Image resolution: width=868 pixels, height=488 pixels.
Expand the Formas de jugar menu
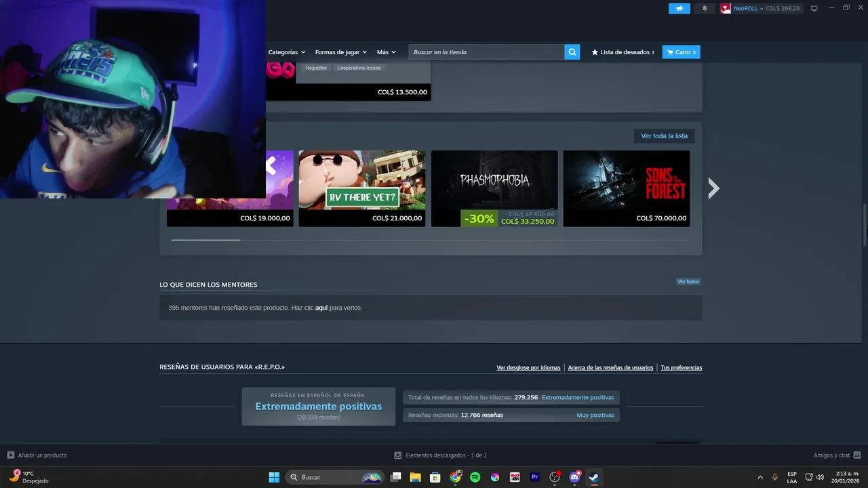click(x=340, y=52)
